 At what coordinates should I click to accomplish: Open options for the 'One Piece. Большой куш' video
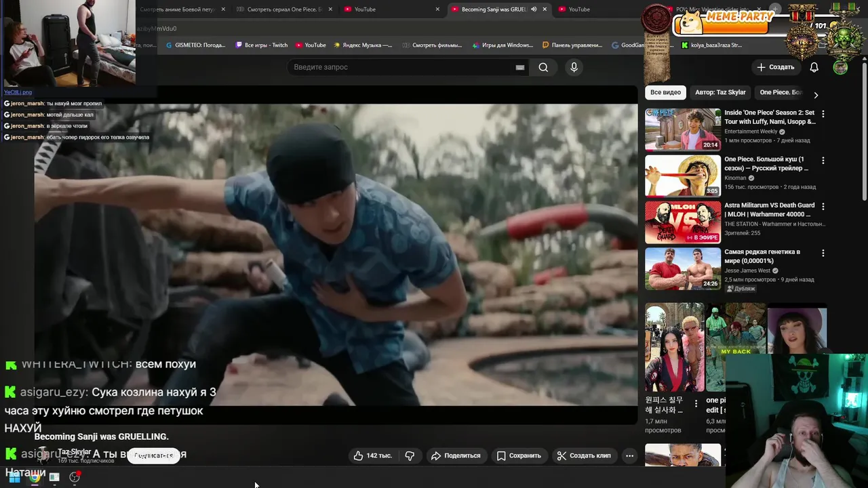(823, 161)
